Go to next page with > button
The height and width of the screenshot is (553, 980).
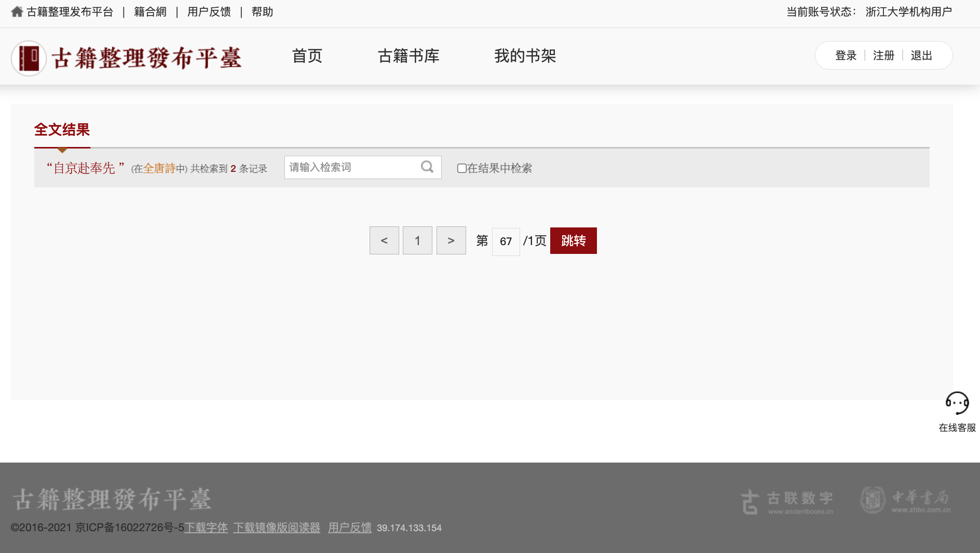[x=451, y=240]
